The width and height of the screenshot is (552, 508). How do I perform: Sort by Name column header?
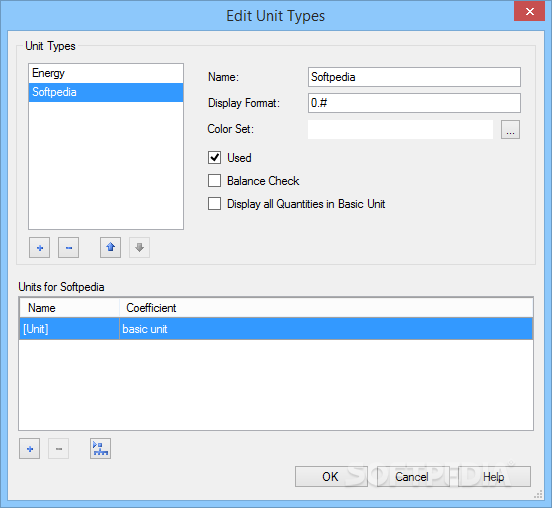[69, 308]
